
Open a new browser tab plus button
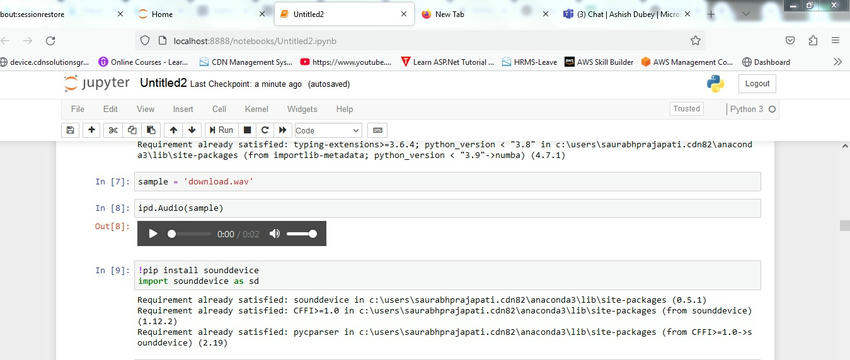click(711, 14)
